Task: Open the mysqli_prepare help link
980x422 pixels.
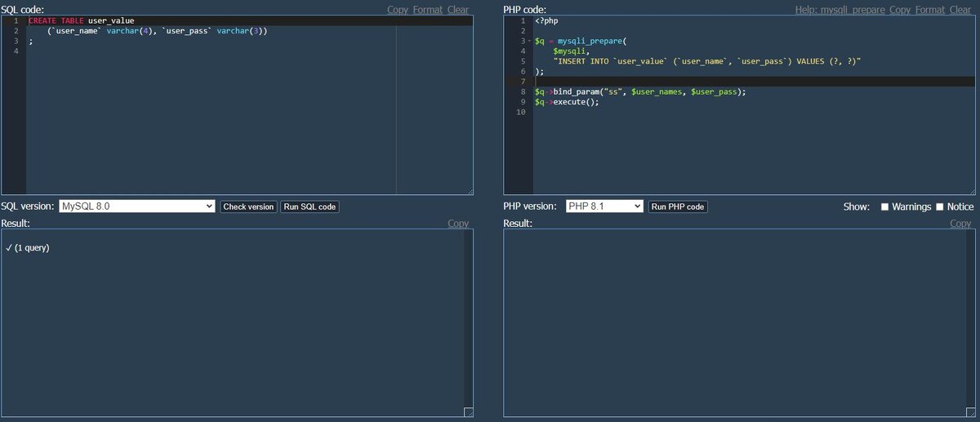Action: (x=840, y=10)
